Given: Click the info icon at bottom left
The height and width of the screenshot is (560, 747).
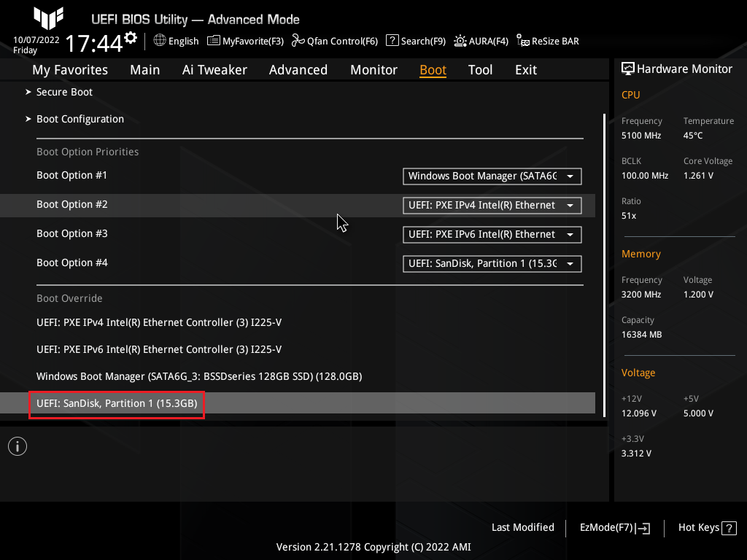Looking at the screenshot, I should (18, 446).
